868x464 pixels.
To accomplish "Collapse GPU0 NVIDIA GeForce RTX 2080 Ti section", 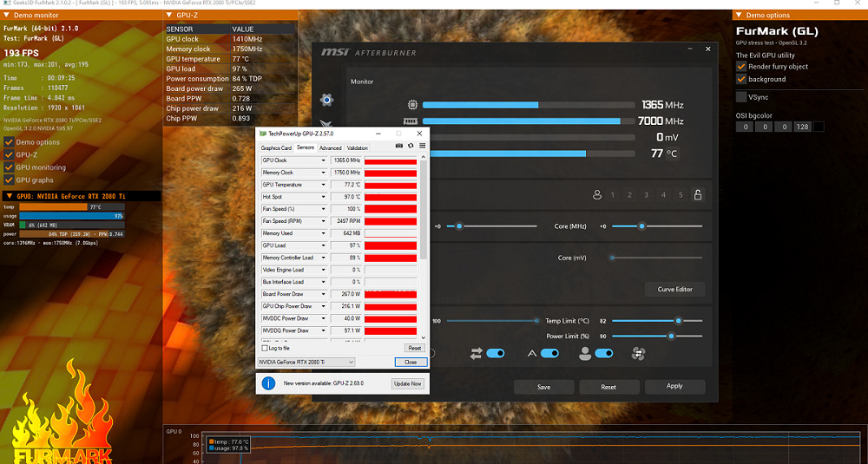I will [x=9, y=196].
